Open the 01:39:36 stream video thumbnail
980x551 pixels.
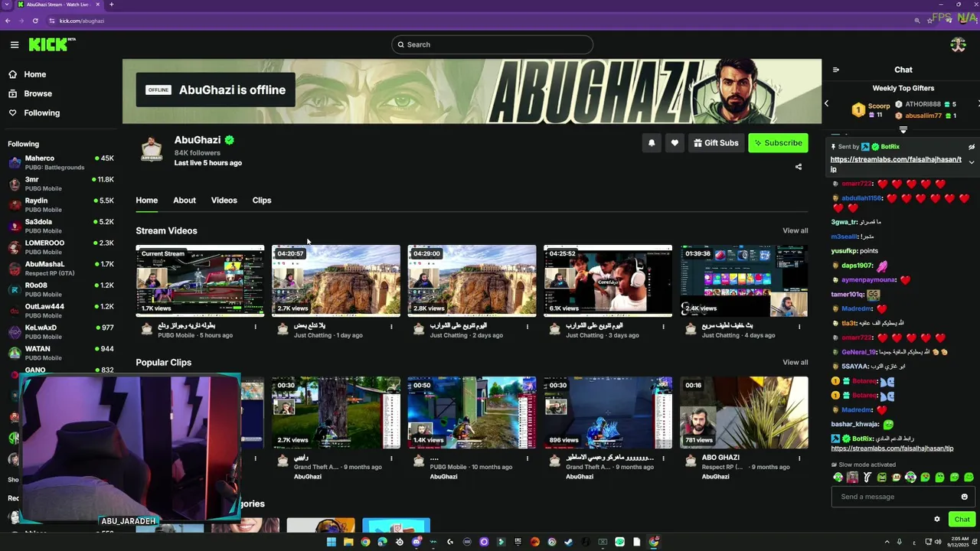(x=744, y=281)
